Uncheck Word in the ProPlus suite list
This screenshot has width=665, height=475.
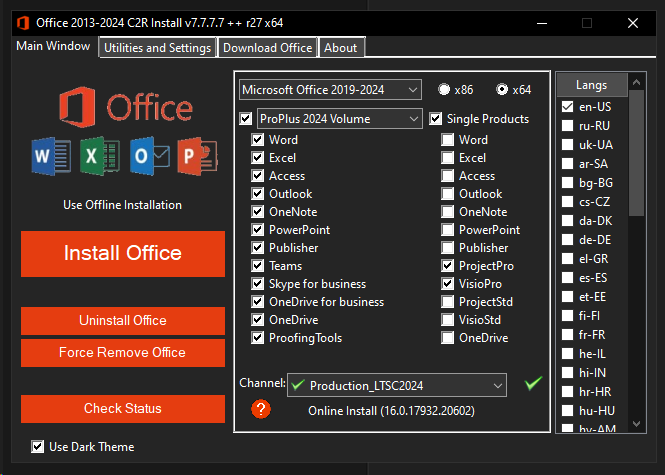(257, 140)
